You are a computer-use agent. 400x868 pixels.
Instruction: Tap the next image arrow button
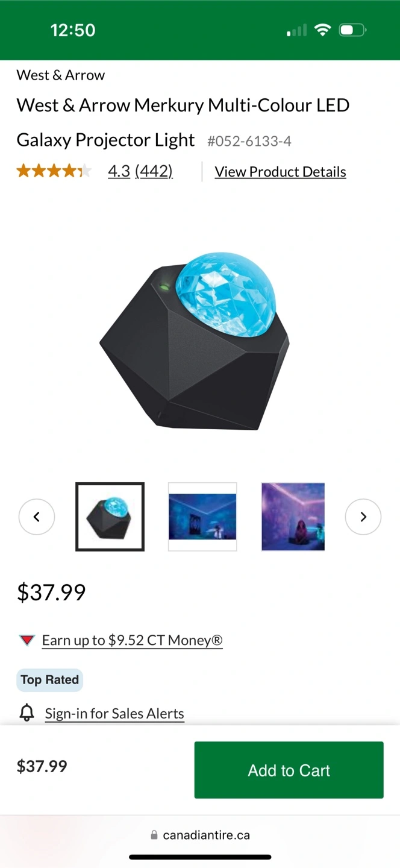[363, 517]
